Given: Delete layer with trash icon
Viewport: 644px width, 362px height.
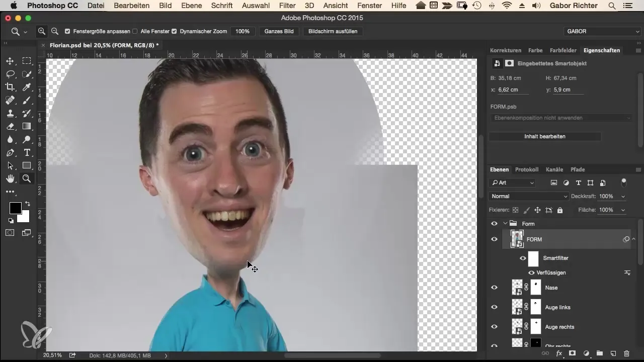Looking at the screenshot, I should click(x=626, y=353).
